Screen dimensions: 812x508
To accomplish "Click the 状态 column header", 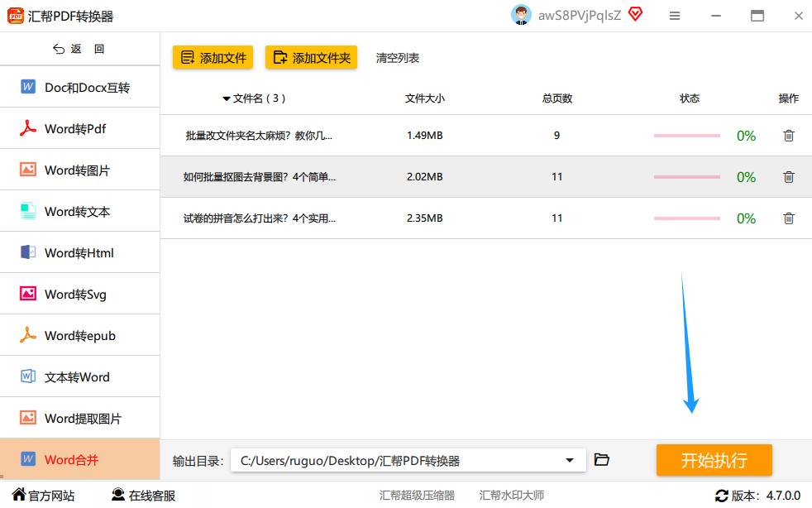I will click(690, 98).
